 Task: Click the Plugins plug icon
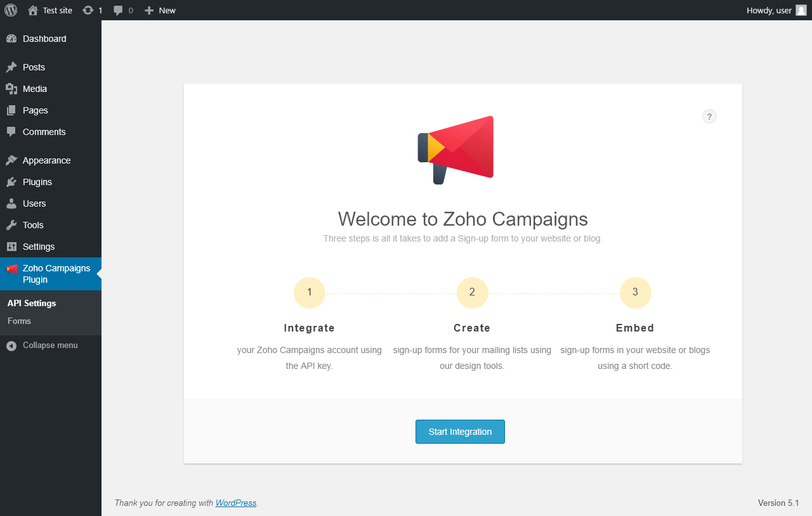coord(11,182)
